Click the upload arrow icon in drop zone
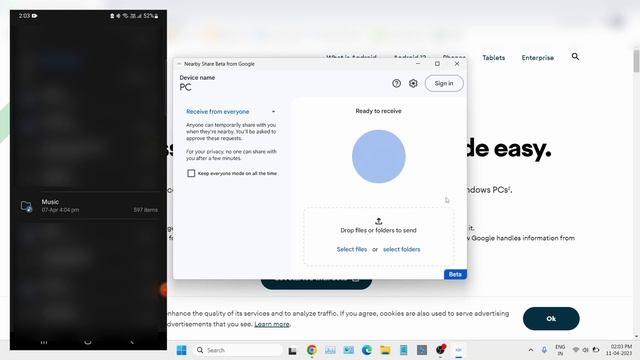 (x=378, y=221)
